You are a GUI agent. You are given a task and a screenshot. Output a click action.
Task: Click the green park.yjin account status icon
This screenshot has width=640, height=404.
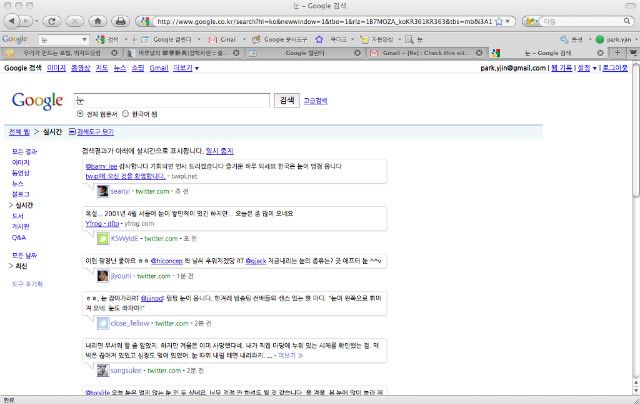(x=600, y=40)
